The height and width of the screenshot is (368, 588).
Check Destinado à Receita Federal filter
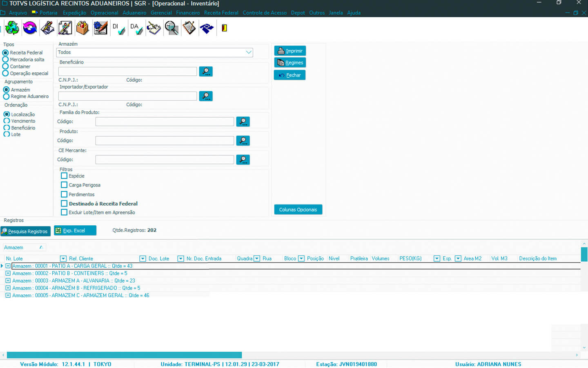click(x=64, y=204)
